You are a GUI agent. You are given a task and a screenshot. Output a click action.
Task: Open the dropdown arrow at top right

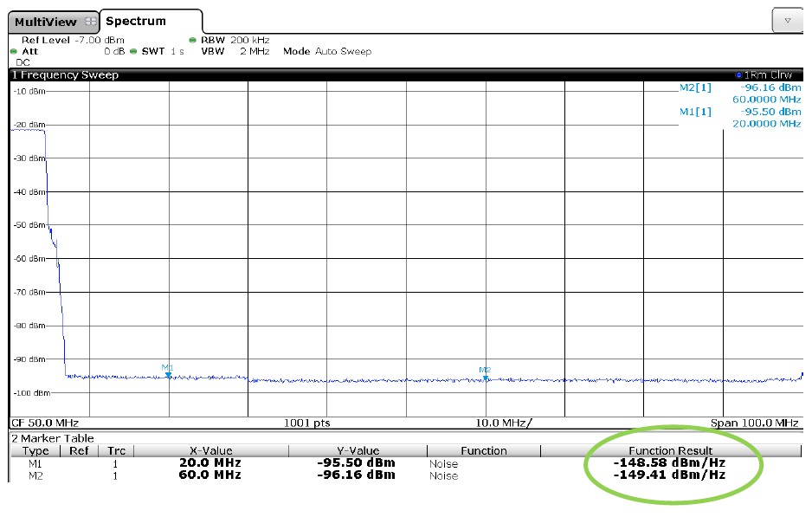(x=787, y=21)
